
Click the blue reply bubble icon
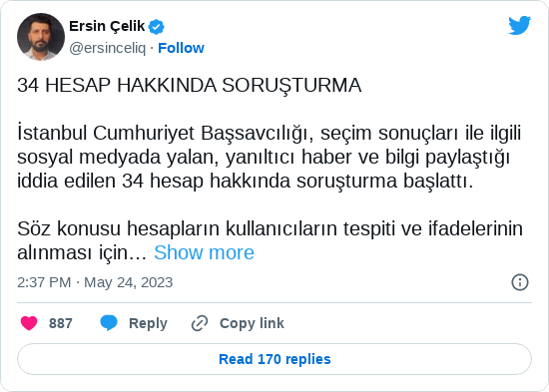pos(109,323)
